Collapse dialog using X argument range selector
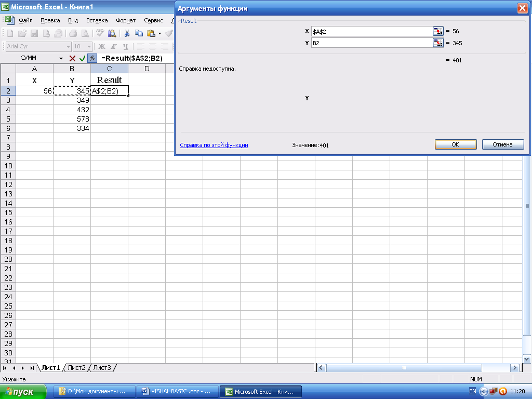Screen dimensions: 532x399 coord(438,31)
